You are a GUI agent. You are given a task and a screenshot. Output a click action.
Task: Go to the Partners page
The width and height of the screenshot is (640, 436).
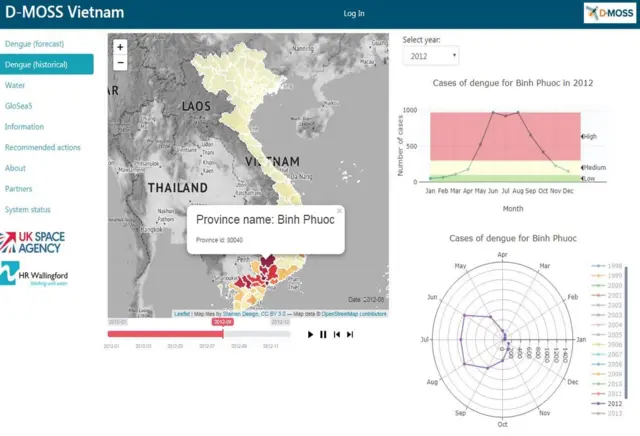point(18,189)
